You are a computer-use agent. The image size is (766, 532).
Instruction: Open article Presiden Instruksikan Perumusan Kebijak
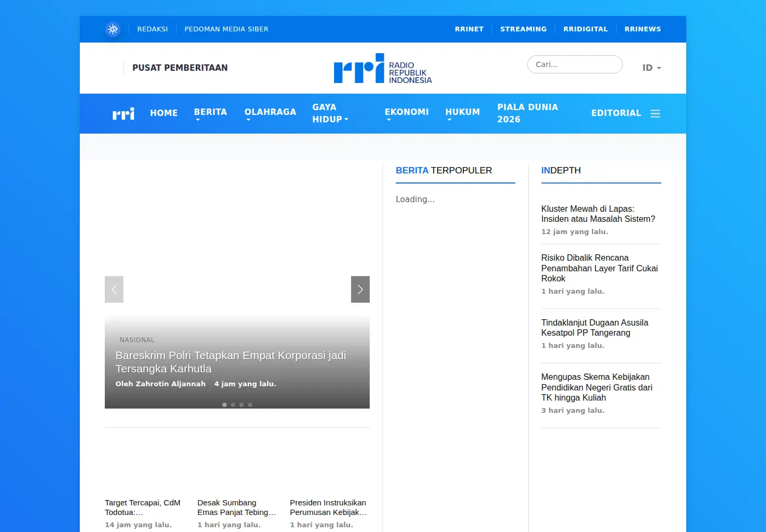(x=328, y=508)
